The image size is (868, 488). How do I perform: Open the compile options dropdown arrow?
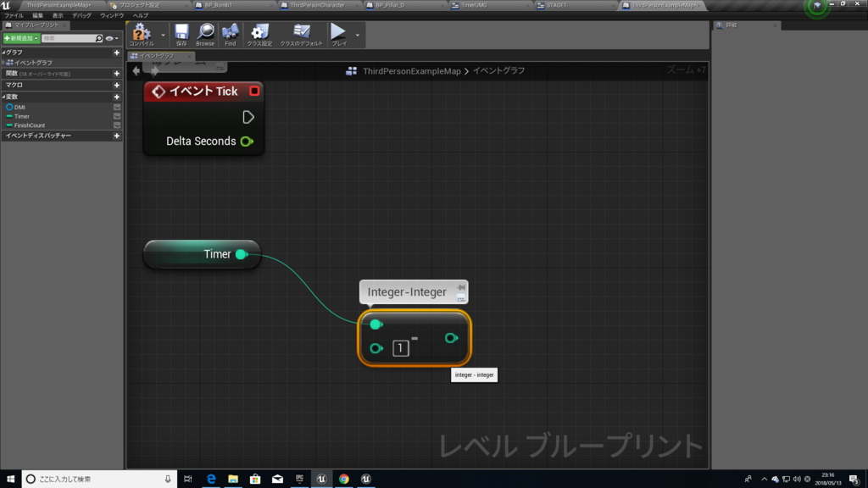[x=163, y=36]
